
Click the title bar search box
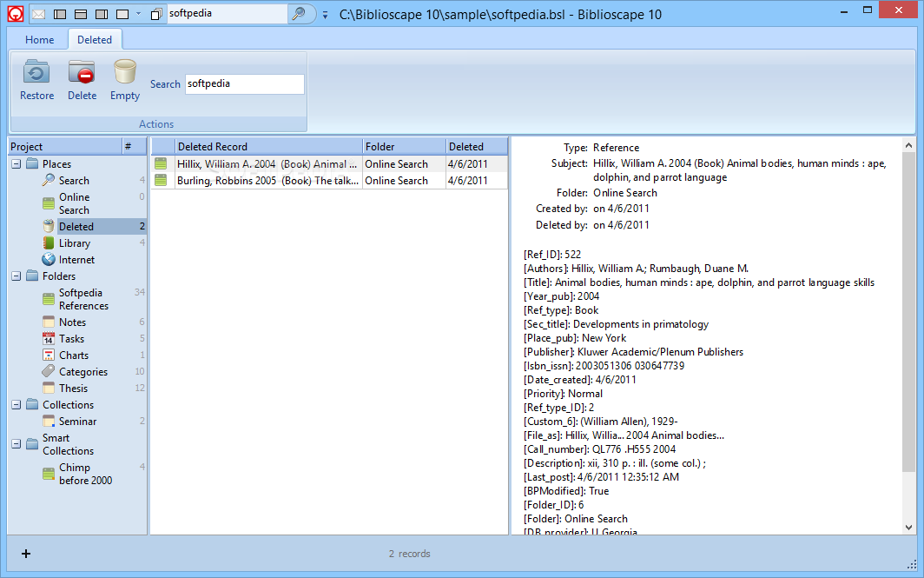coord(227,14)
